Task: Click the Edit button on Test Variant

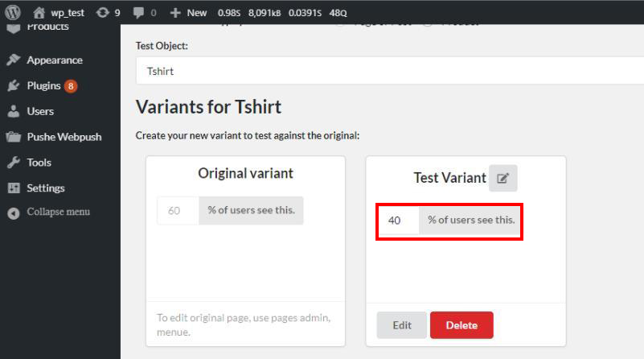Action: coord(401,325)
